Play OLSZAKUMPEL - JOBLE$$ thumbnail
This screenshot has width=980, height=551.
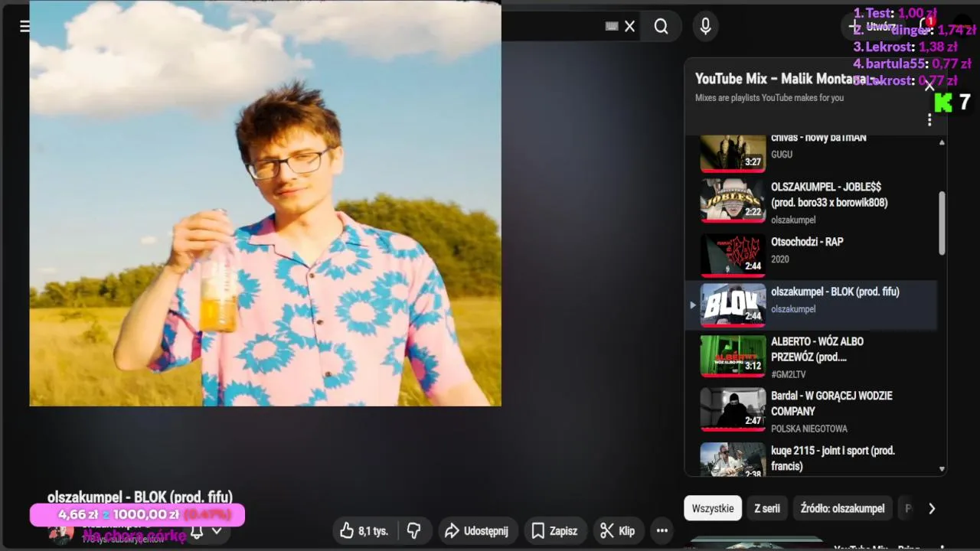[x=733, y=201]
